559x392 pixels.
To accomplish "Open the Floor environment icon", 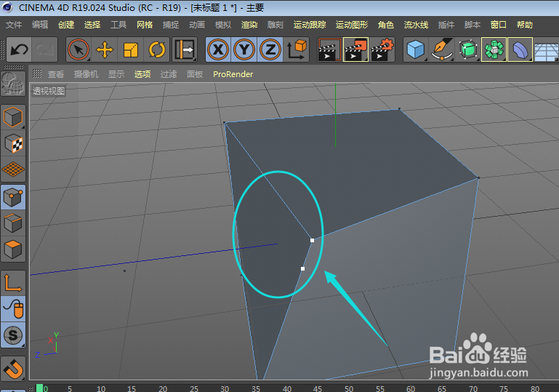I will [547, 49].
